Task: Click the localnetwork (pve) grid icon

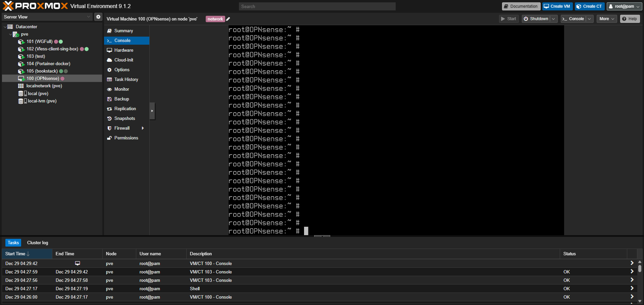Action: click(x=21, y=86)
